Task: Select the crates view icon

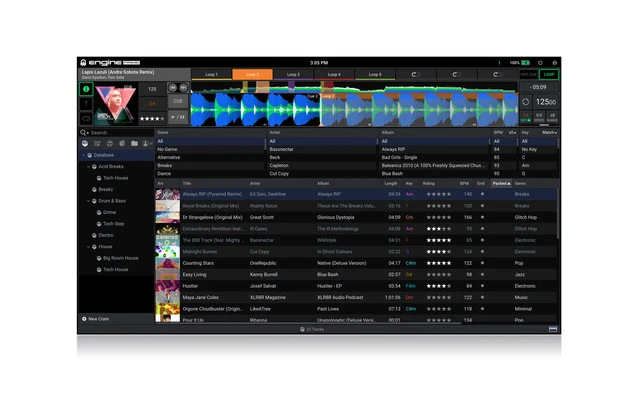Action: pyautogui.click(x=85, y=144)
